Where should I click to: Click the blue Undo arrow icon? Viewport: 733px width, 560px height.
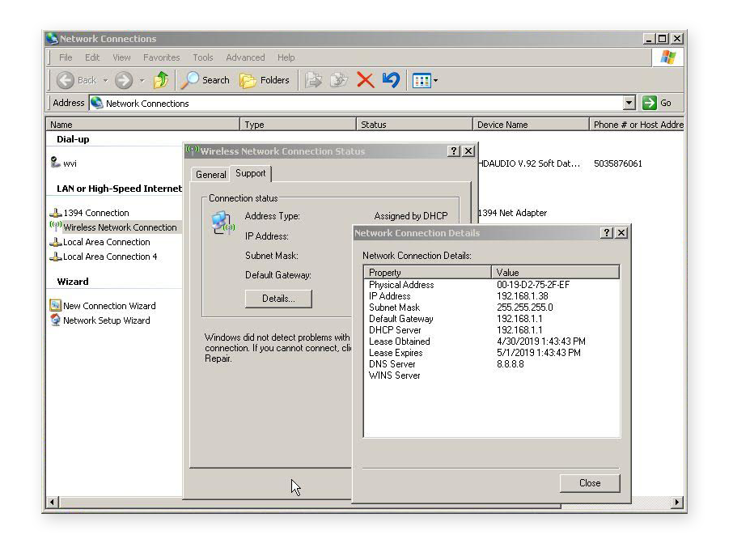[x=391, y=80]
